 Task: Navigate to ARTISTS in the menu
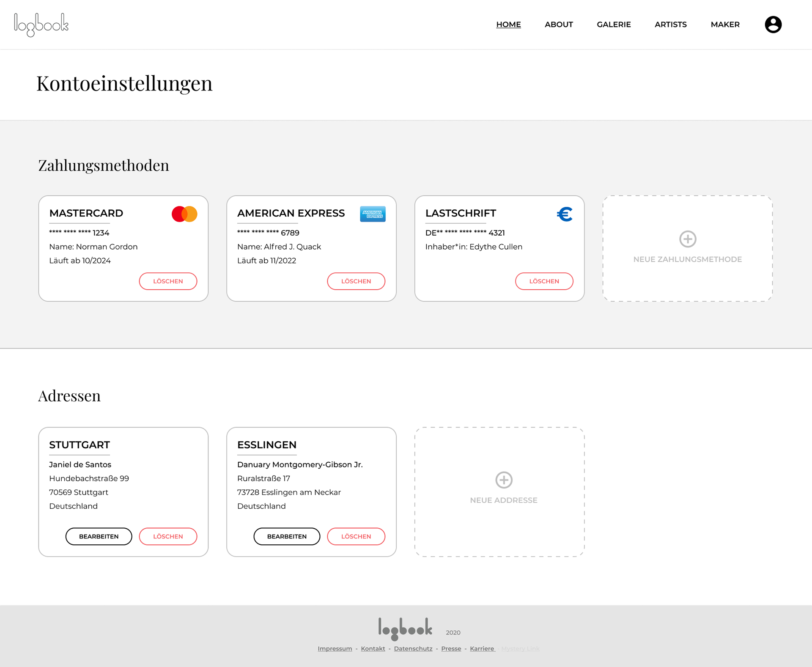pos(670,25)
